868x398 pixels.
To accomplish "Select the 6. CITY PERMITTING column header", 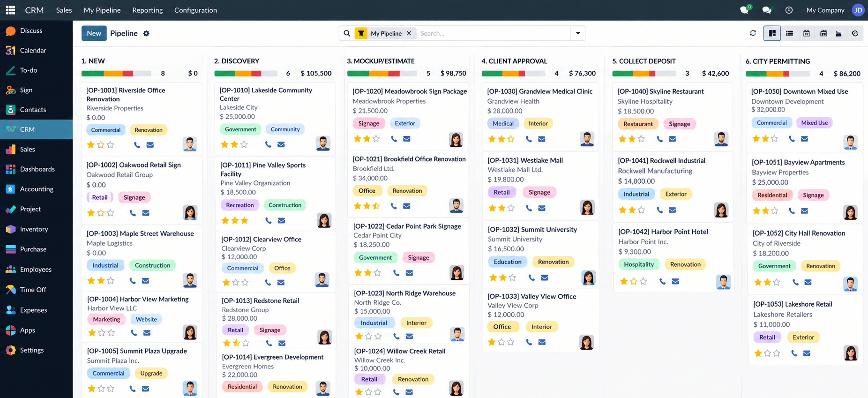I will tap(778, 61).
